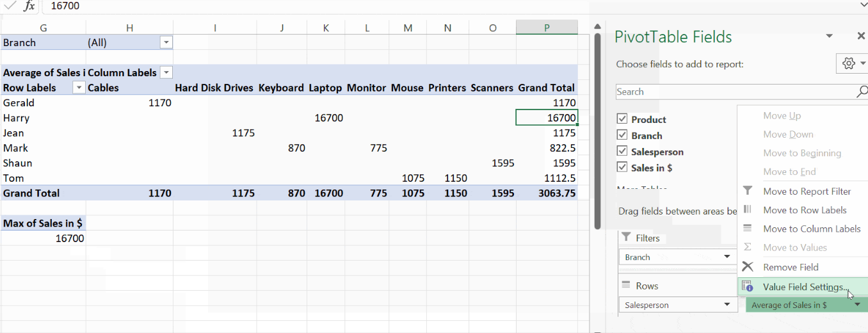Choose Remove Field in the context menu

tap(791, 267)
